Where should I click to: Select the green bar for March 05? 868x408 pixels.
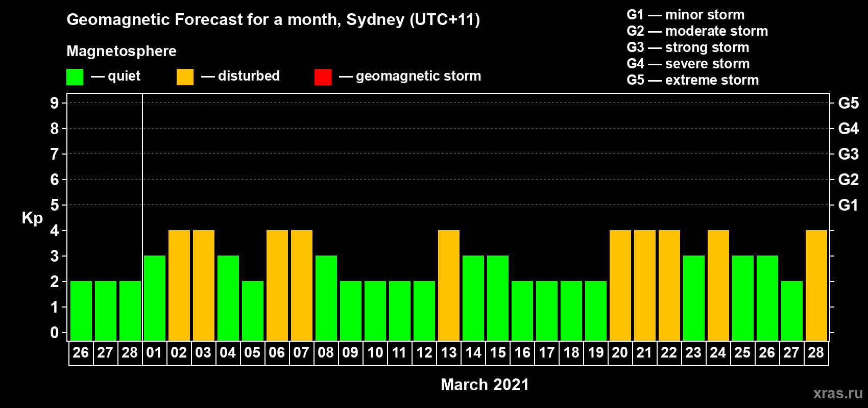[253, 311]
